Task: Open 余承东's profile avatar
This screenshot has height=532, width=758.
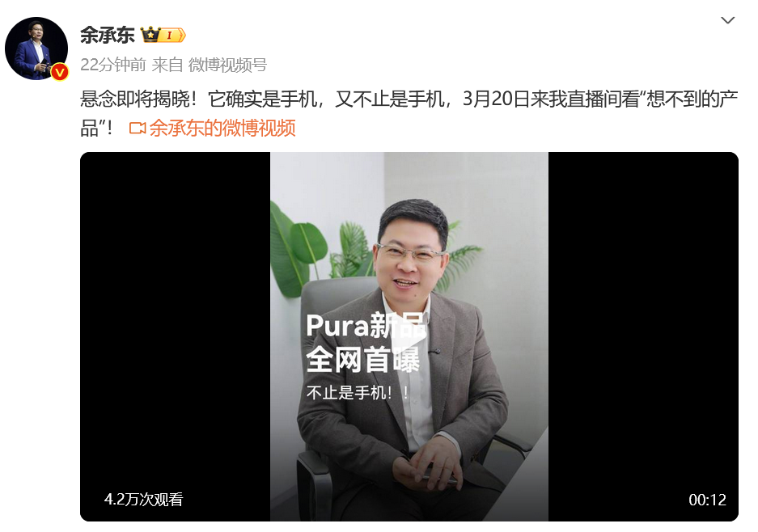Action: coord(36,49)
